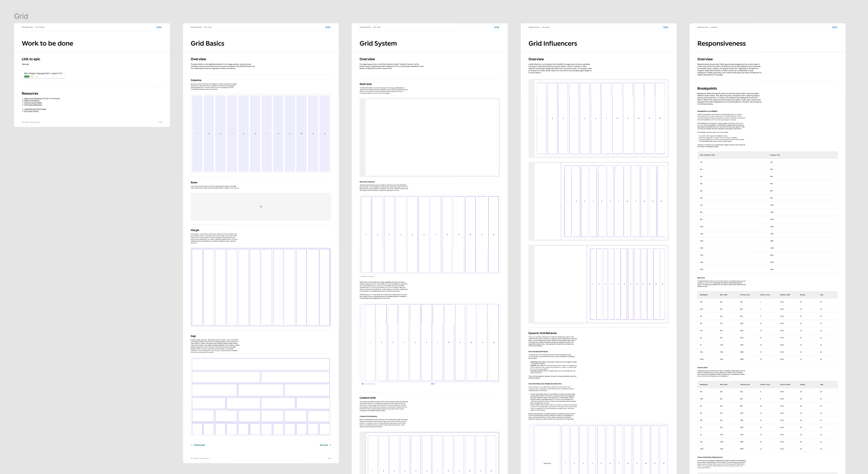The width and height of the screenshot is (868, 474).
Task: Click the Previous page link in Grid Basics
Action: tap(199, 445)
